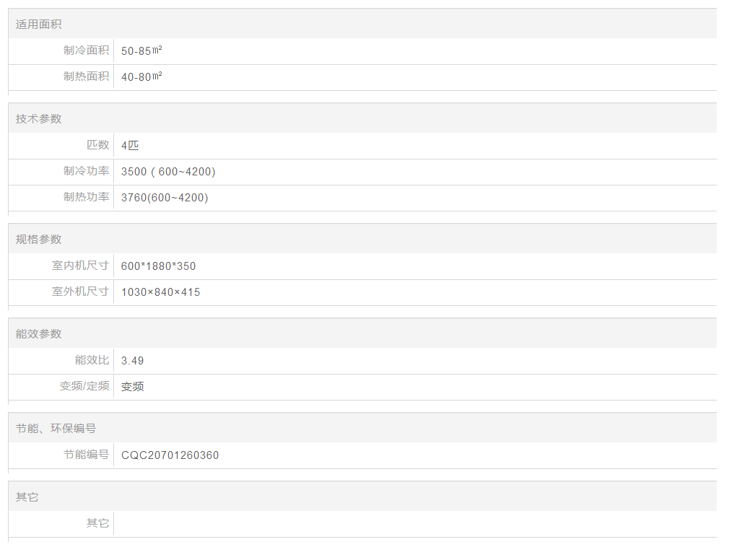
Task: Click the 节能、环保编号 section header
Action: (x=56, y=429)
